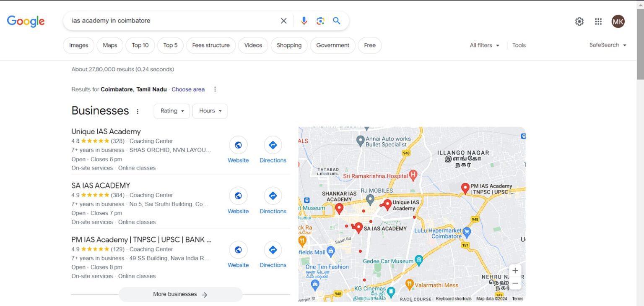Screen dimensions: 644x306
Task: Expand the Rating filter dropdown
Action: 172,111
